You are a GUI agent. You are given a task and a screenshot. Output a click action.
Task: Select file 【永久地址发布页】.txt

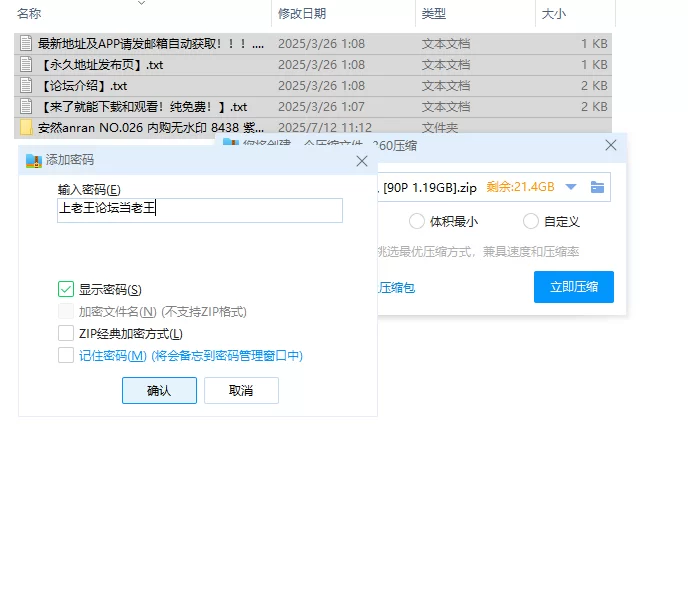(313, 65)
